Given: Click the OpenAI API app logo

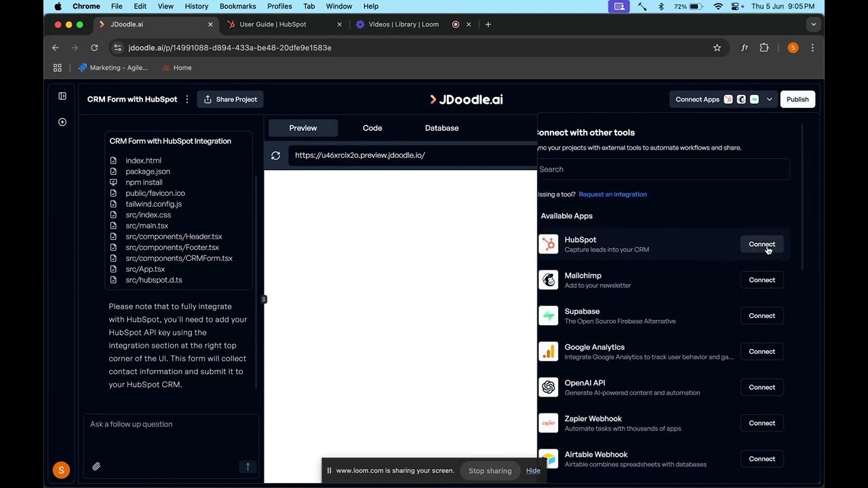Looking at the screenshot, I should (x=549, y=387).
